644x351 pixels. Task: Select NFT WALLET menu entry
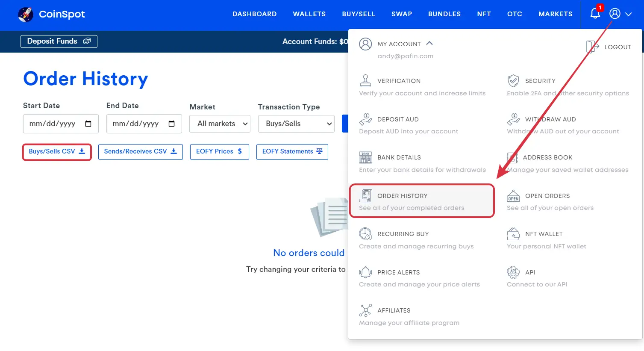coord(544,234)
